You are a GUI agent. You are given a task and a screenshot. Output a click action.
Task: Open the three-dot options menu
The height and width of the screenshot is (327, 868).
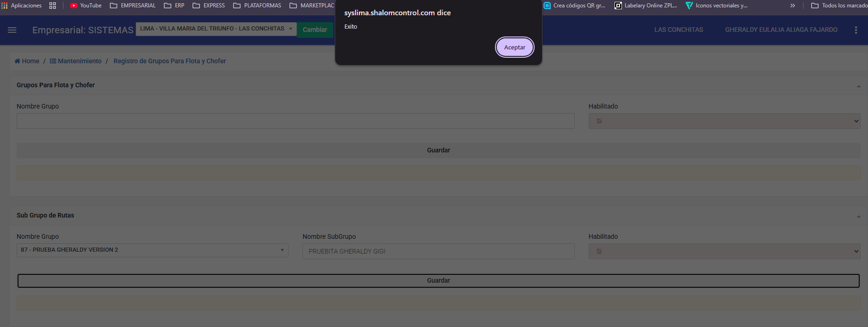856,30
